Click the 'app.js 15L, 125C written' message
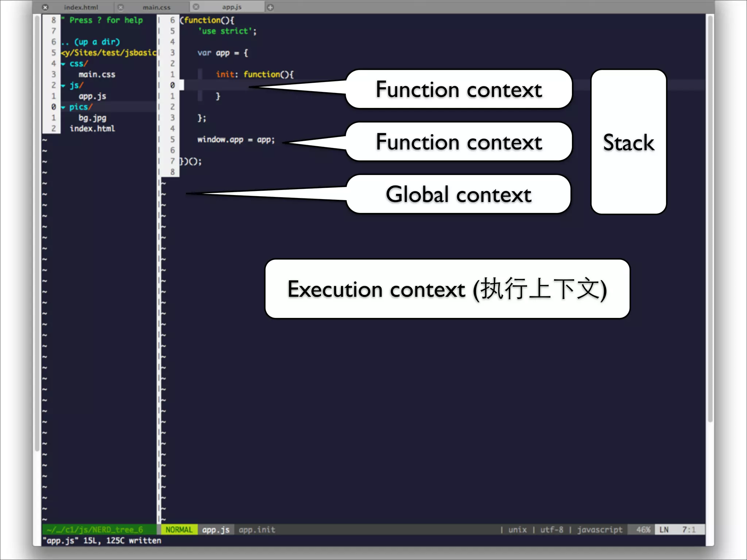The height and width of the screenshot is (560, 747). click(x=102, y=540)
